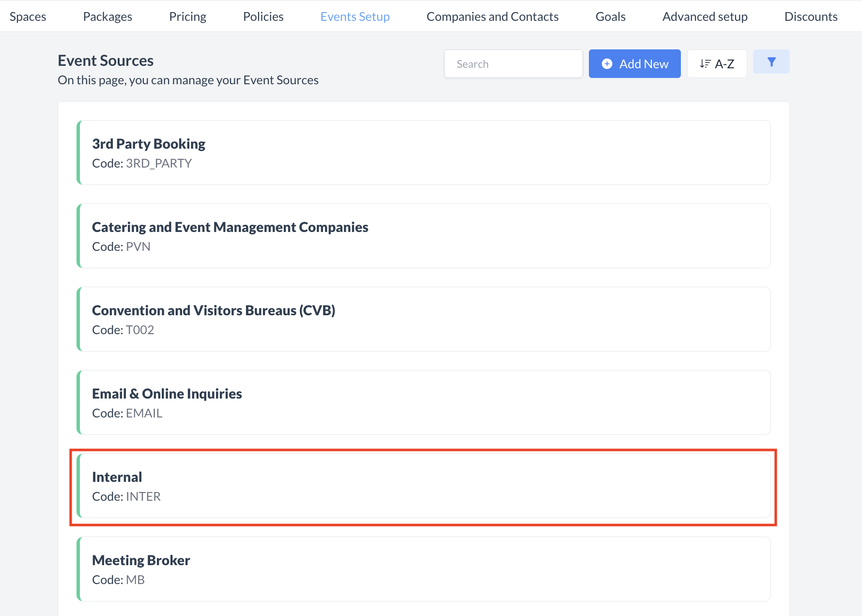Select Catering and Event Management Companies entry
The width and height of the screenshot is (862, 616).
[424, 236]
